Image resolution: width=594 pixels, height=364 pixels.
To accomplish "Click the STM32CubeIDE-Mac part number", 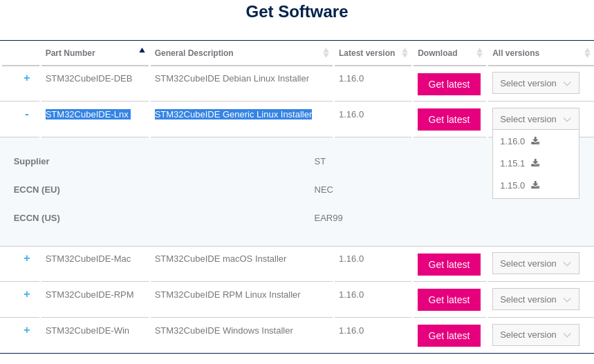I will coord(88,259).
